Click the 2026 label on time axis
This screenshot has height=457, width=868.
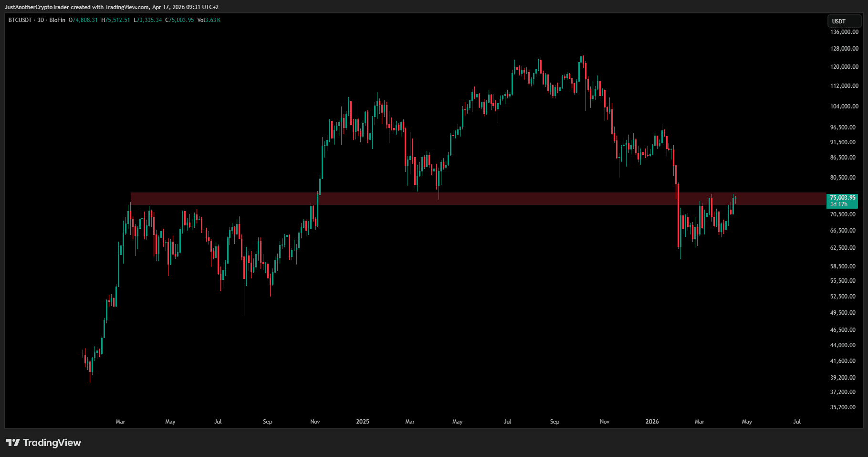[652, 422]
